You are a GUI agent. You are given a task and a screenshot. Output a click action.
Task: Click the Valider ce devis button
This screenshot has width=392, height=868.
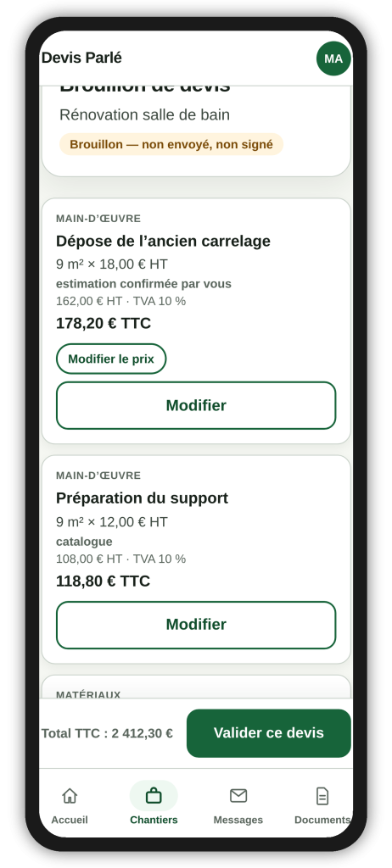pos(268,733)
